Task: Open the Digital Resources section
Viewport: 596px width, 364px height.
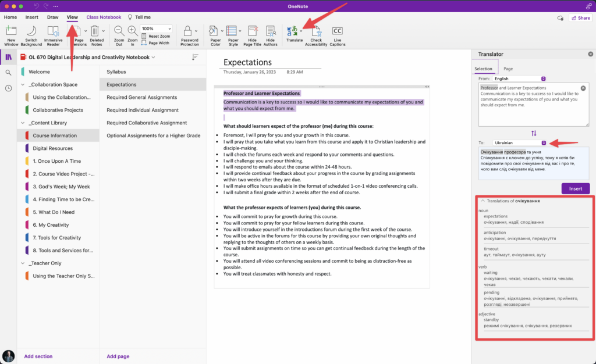Action: [58, 148]
